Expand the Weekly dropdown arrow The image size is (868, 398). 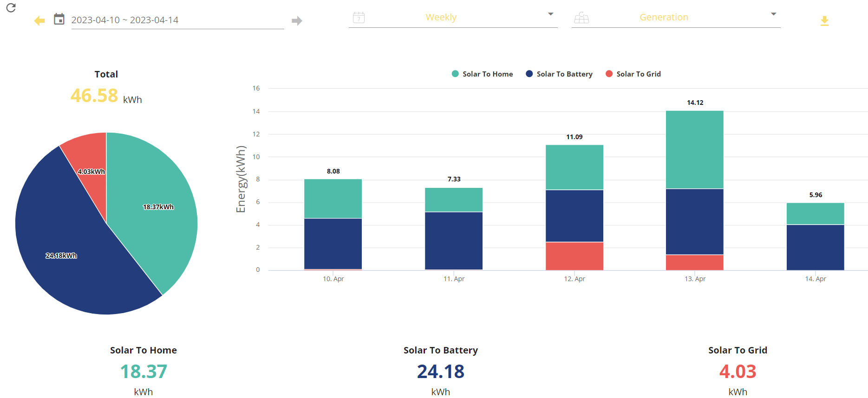pos(550,14)
